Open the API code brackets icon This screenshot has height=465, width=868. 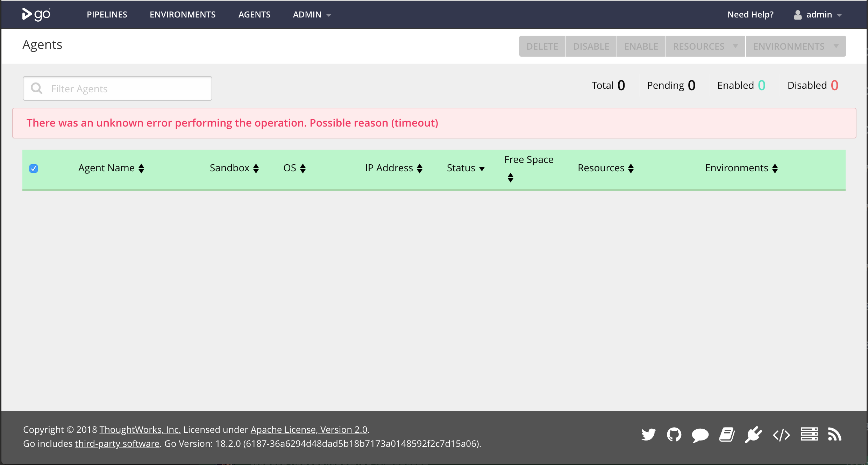tap(781, 435)
